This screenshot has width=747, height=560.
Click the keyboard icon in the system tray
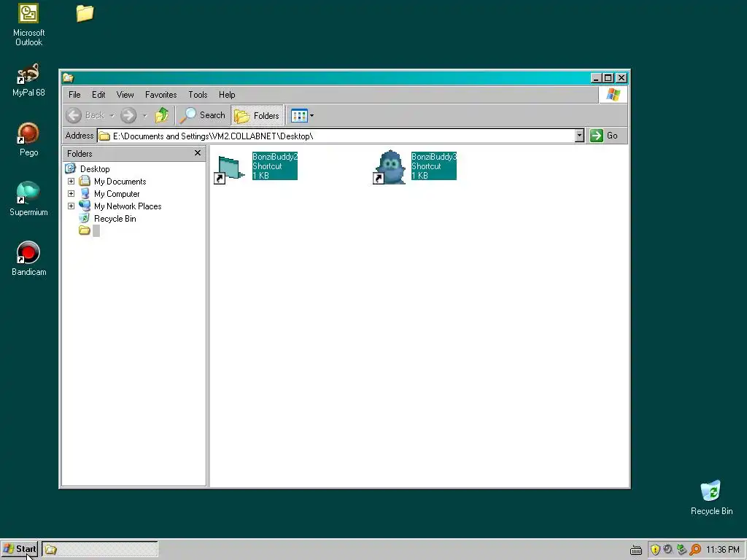point(636,550)
